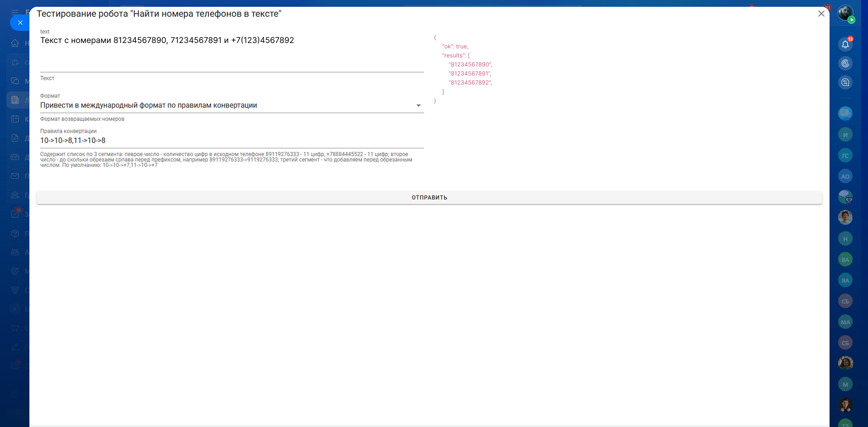Viewport: 868px width, 427px height.
Task: Open chat with contact ГС
Action: [845, 155]
